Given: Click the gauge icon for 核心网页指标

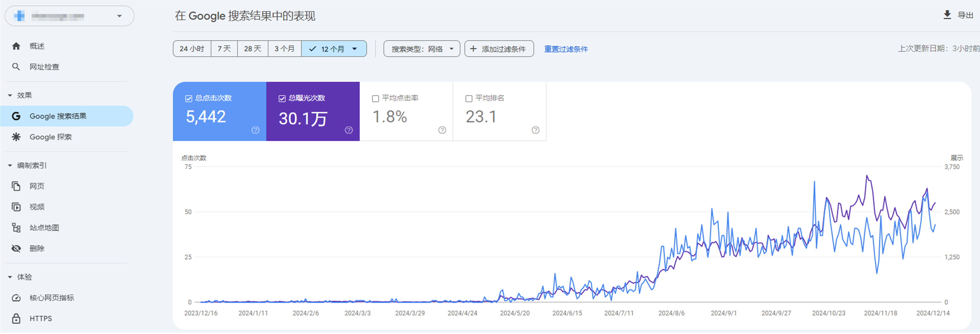Looking at the screenshot, I should click(x=16, y=298).
